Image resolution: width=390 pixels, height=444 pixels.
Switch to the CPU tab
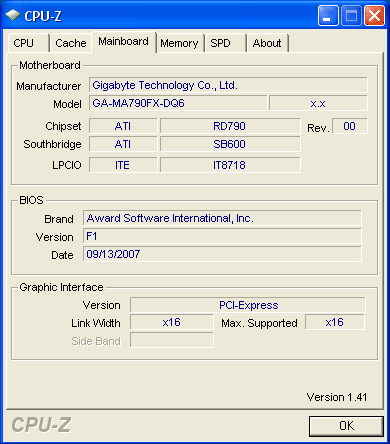(28, 43)
